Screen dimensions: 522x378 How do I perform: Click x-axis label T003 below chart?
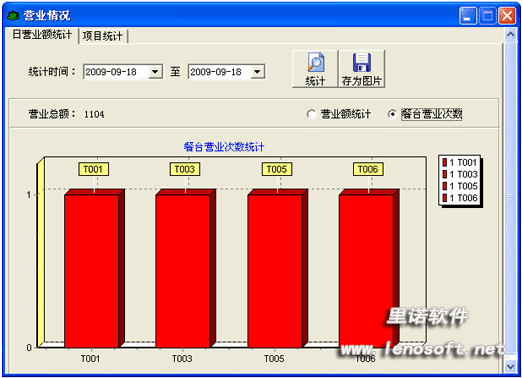[x=182, y=359]
